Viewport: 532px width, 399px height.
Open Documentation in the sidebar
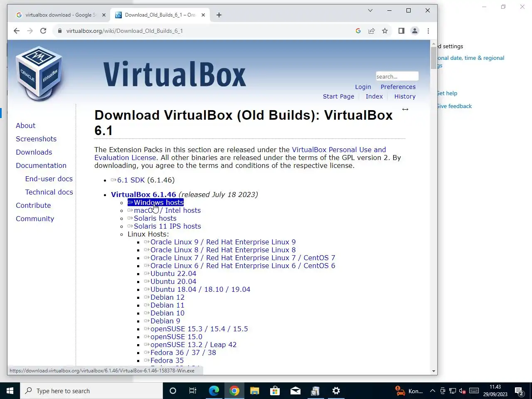(41, 165)
